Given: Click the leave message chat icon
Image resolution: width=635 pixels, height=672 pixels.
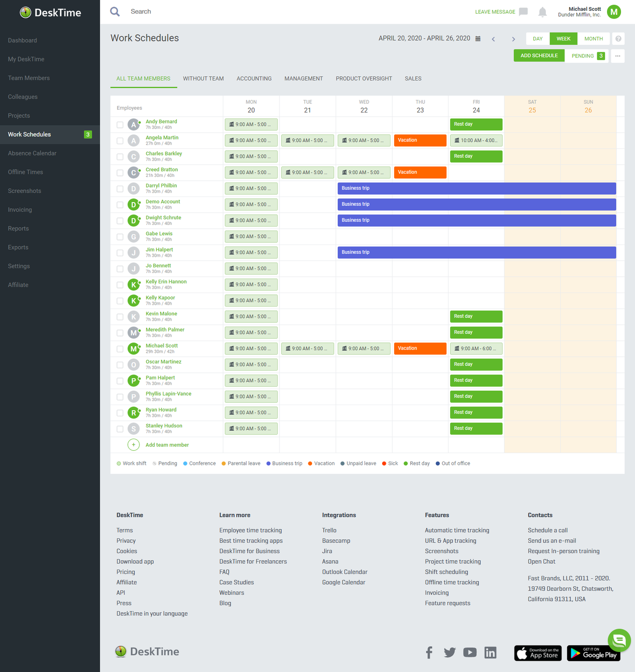Looking at the screenshot, I should pos(523,12).
